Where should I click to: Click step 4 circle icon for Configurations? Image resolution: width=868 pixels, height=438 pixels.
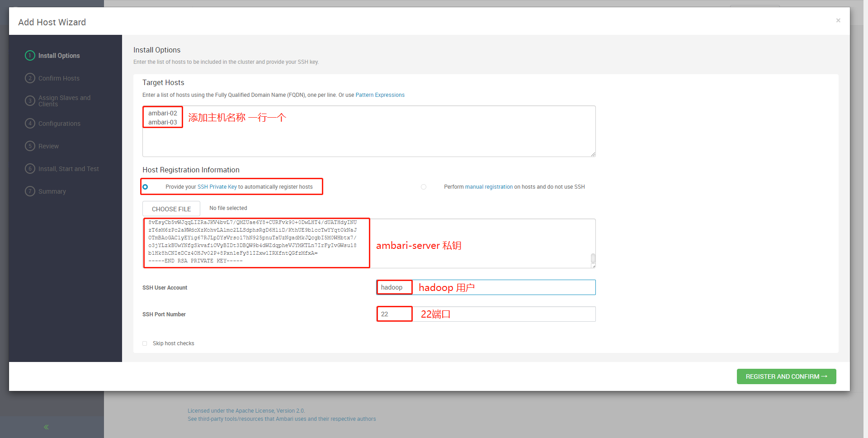pyautogui.click(x=30, y=124)
